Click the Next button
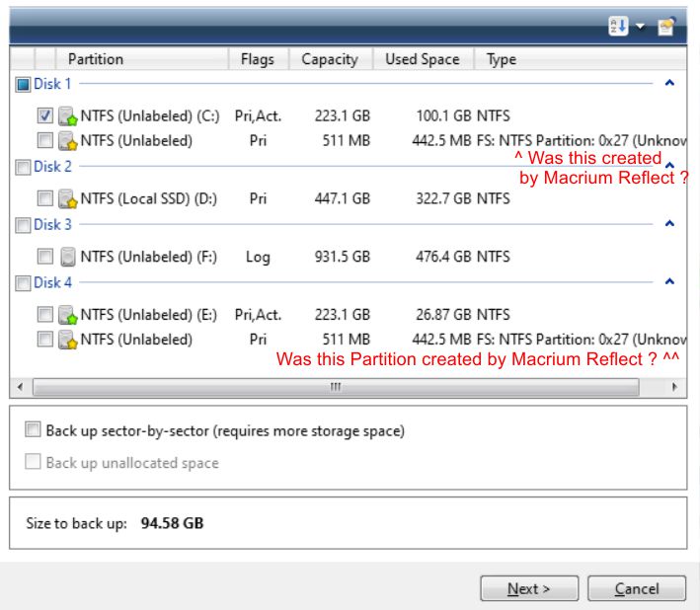This screenshot has width=700, height=610. coord(529,588)
